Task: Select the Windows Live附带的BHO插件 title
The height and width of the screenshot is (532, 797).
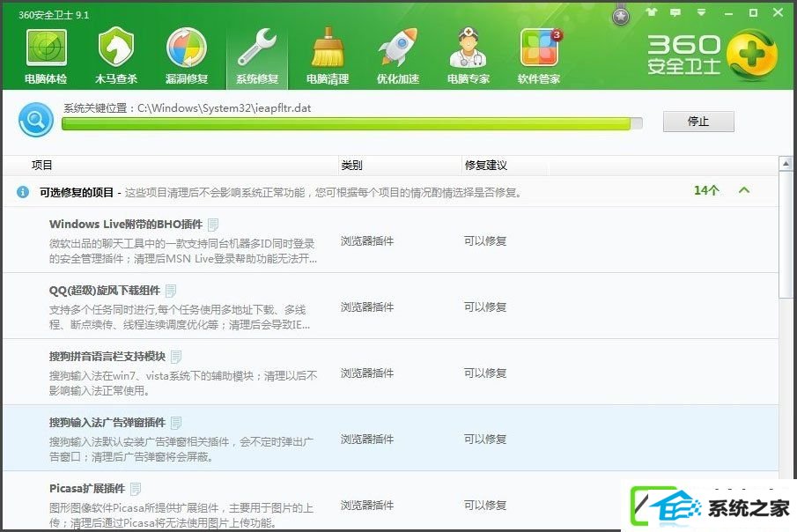Action: pos(126,225)
